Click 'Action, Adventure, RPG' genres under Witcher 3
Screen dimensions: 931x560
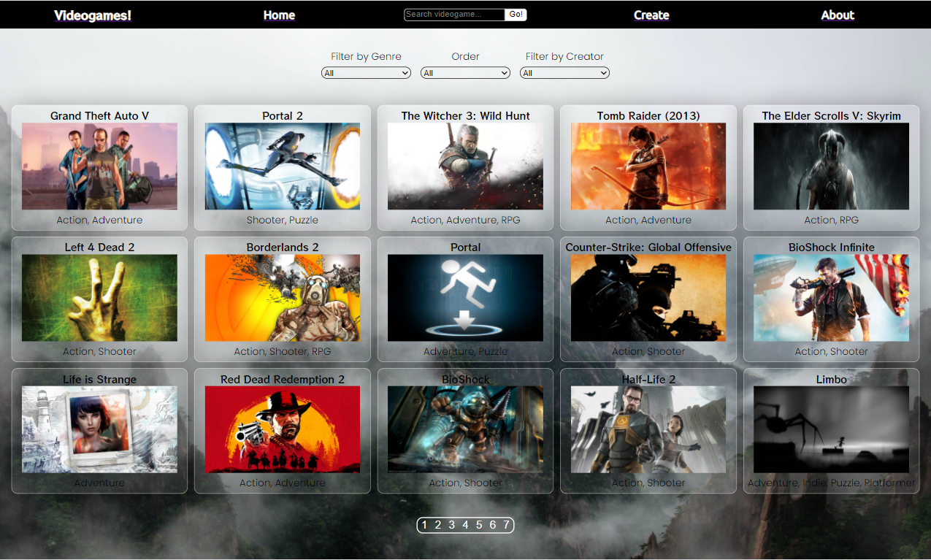pyautogui.click(x=465, y=220)
